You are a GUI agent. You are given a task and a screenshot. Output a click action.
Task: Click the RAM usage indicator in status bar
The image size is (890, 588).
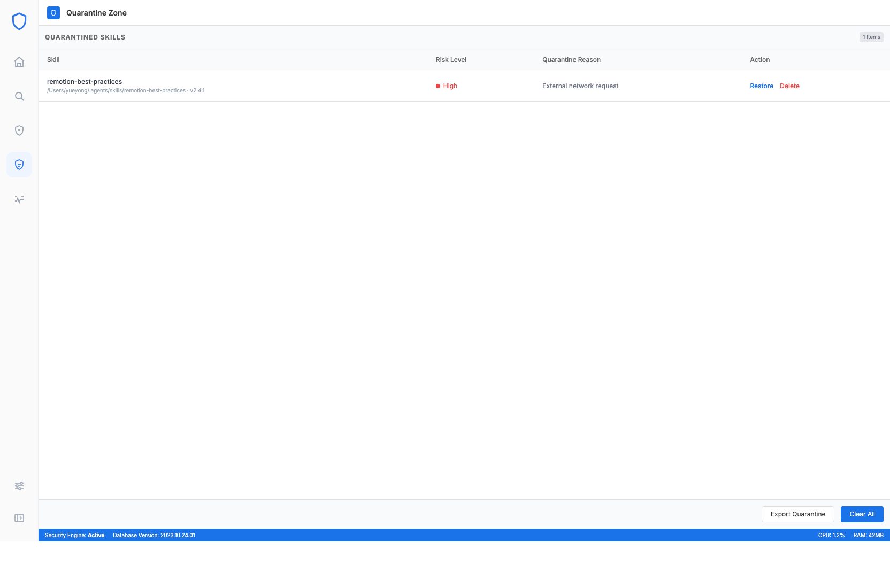[868, 535]
